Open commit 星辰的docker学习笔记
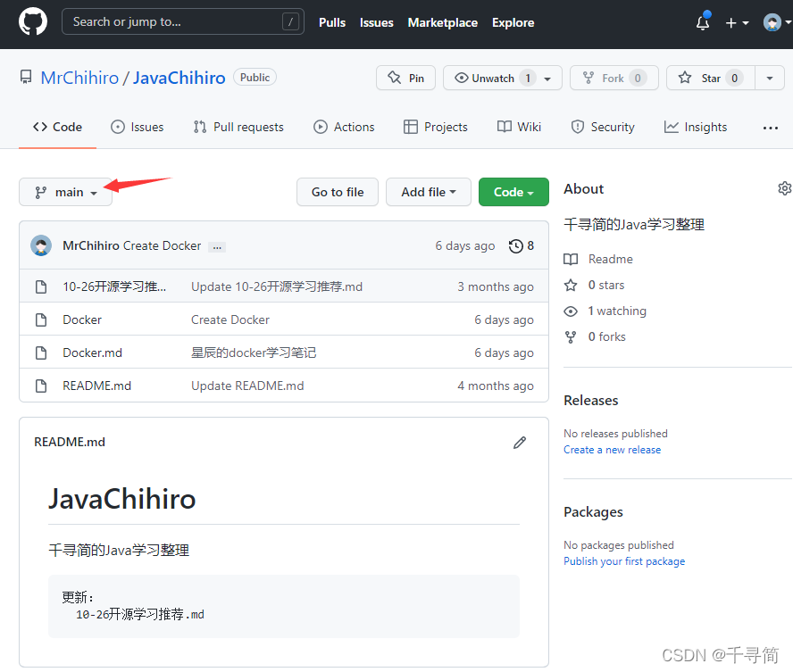793x672 pixels. pyautogui.click(x=254, y=353)
